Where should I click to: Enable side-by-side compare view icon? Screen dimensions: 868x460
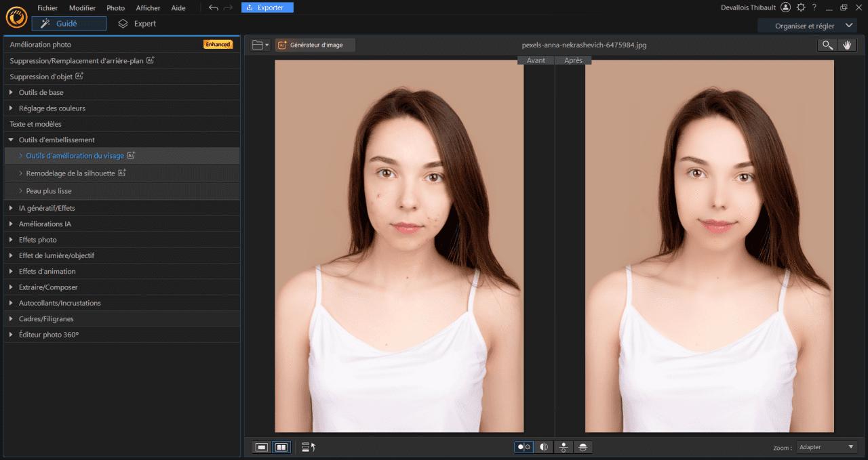coord(281,447)
